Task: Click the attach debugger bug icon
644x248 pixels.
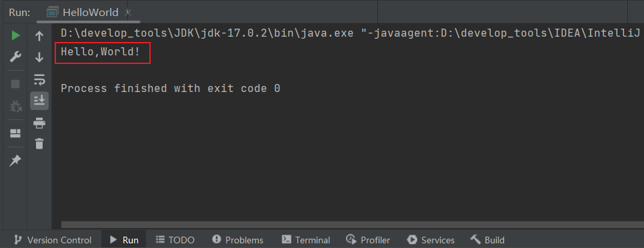Action: 15,106
